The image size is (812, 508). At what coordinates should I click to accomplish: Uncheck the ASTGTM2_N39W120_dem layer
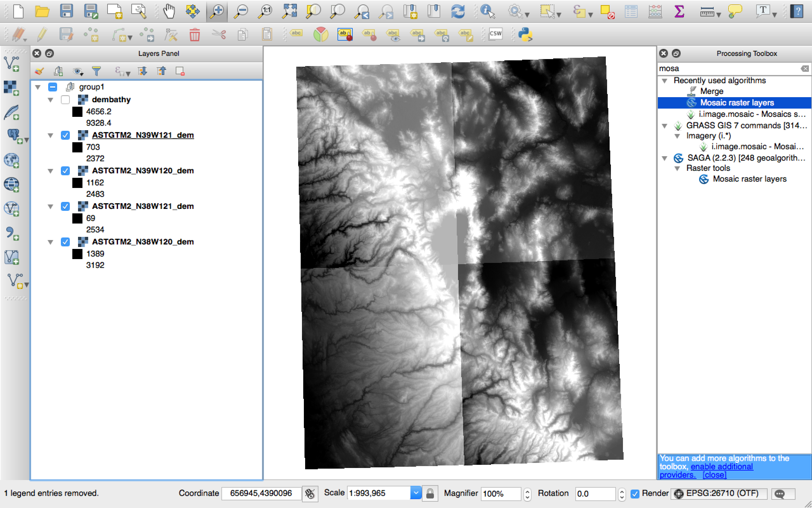click(65, 171)
